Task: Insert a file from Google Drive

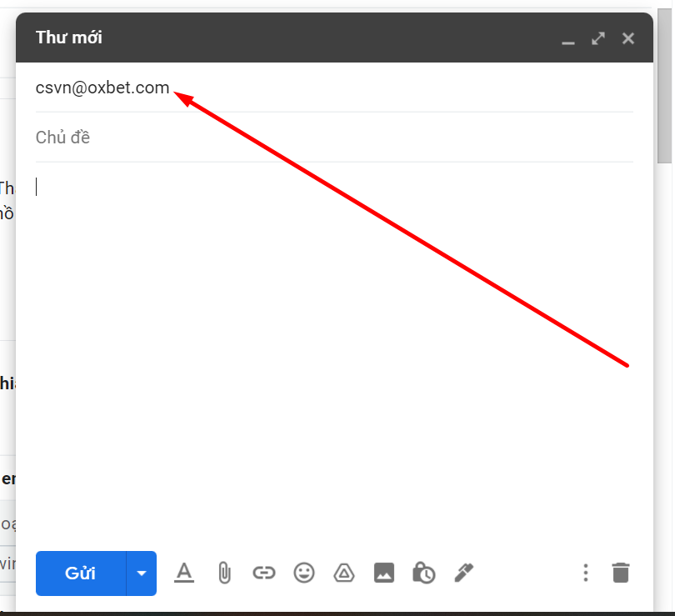Action: pyautogui.click(x=344, y=573)
